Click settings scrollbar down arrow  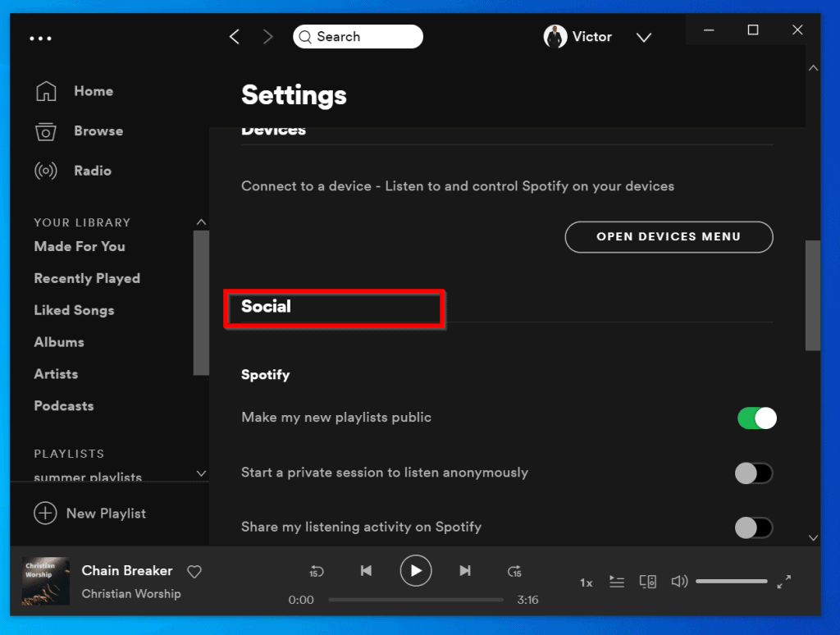point(813,537)
